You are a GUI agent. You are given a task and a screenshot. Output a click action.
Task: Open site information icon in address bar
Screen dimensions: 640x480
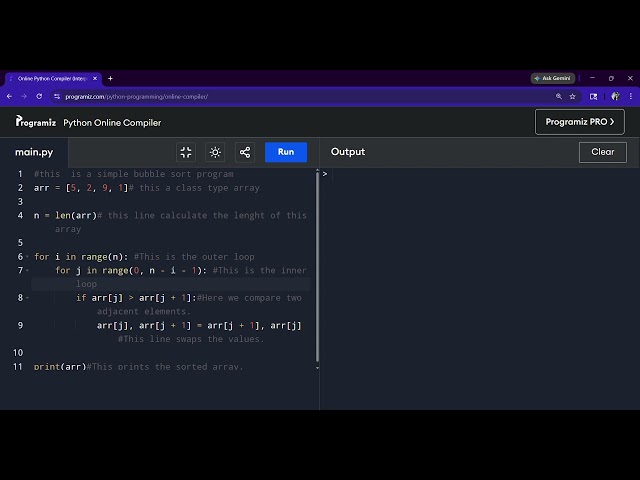[x=57, y=96]
